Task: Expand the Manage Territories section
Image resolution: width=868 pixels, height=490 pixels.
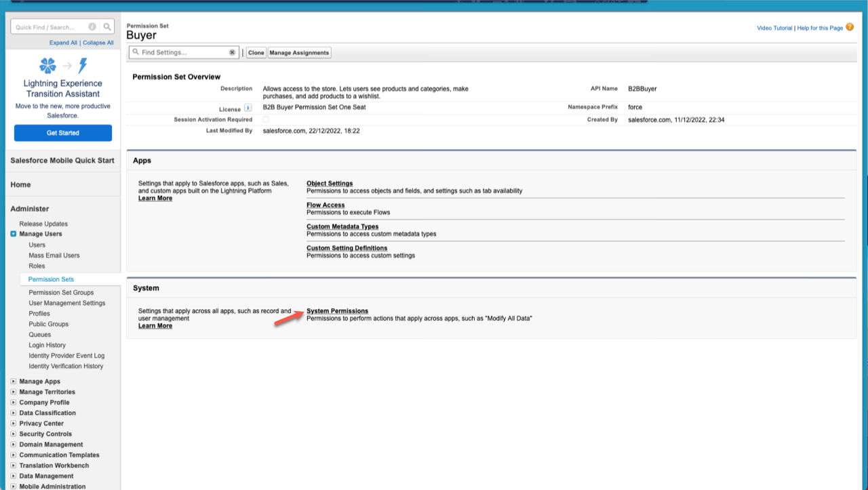Action: (x=14, y=392)
